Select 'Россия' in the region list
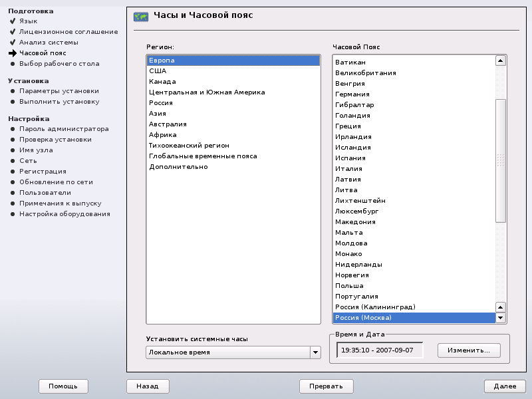 [x=161, y=103]
